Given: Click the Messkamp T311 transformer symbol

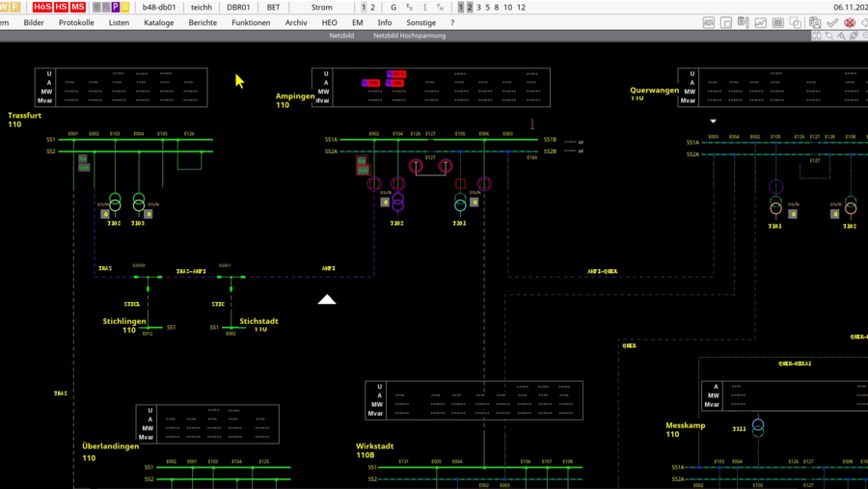Looking at the screenshot, I should pyautogui.click(x=758, y=426).
